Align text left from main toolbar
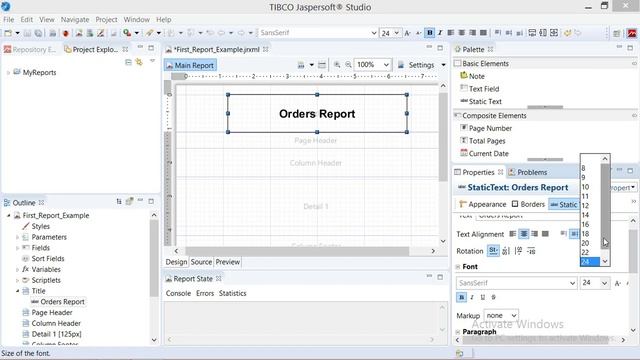This screenshot has width=640, height=360. pyautogui.click(x=451, y=33)
